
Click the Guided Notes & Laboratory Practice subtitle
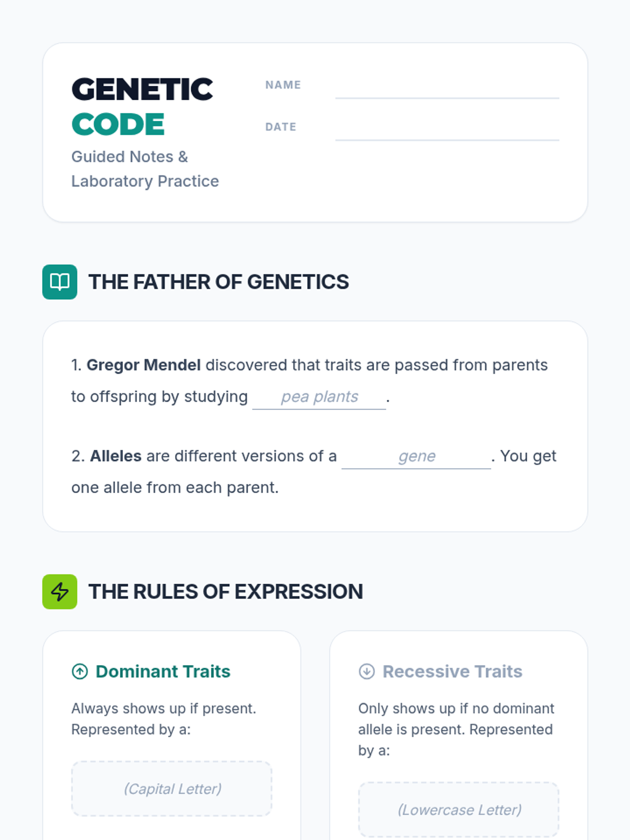pos(145,169)
